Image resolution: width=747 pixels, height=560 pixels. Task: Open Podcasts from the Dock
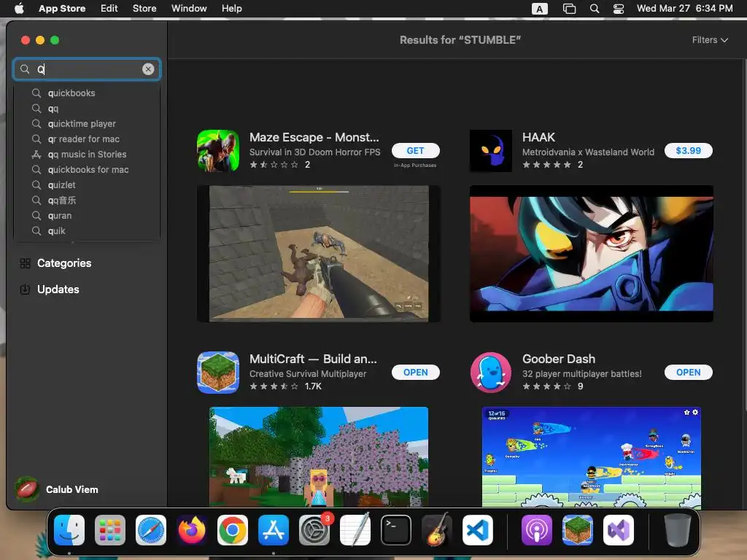pyautogui.click(x=536, y=530)
